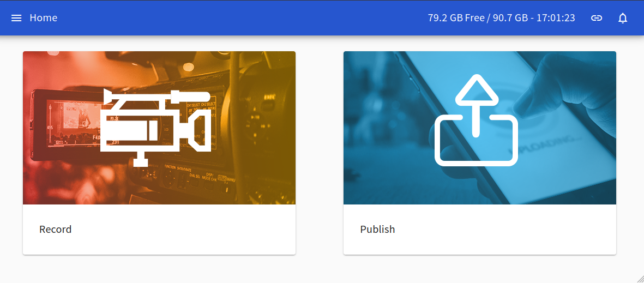
Task: Click the link chain icon in header
Action: [597, 18]
